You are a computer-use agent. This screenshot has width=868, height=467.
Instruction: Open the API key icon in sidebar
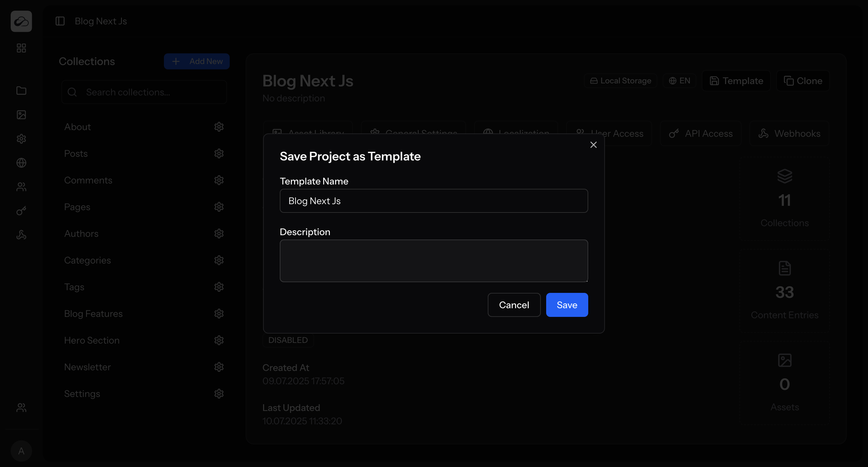[x=21, y=211]
